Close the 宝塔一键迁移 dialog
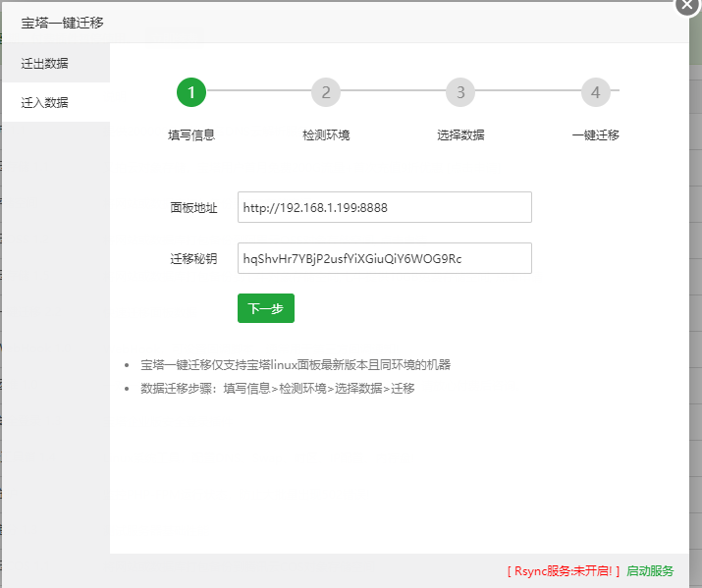This screenshot has width=702, height=588. click(687, 5)
